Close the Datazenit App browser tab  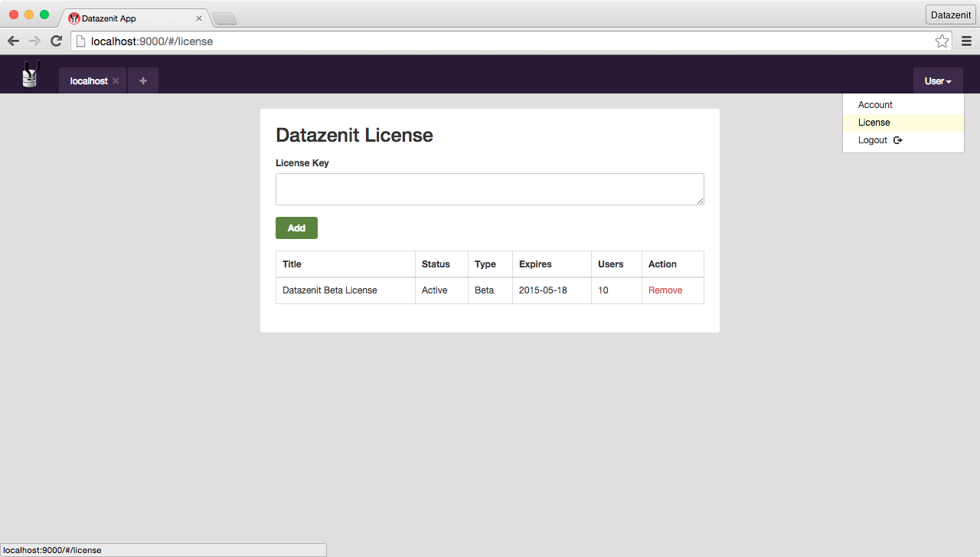(x=199, y=18)
